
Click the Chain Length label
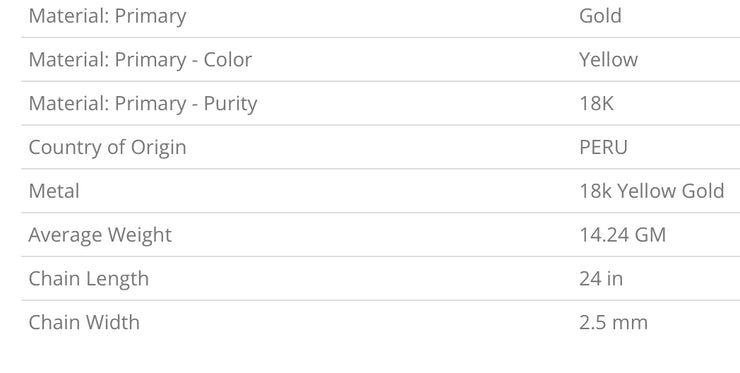point(89,280)
